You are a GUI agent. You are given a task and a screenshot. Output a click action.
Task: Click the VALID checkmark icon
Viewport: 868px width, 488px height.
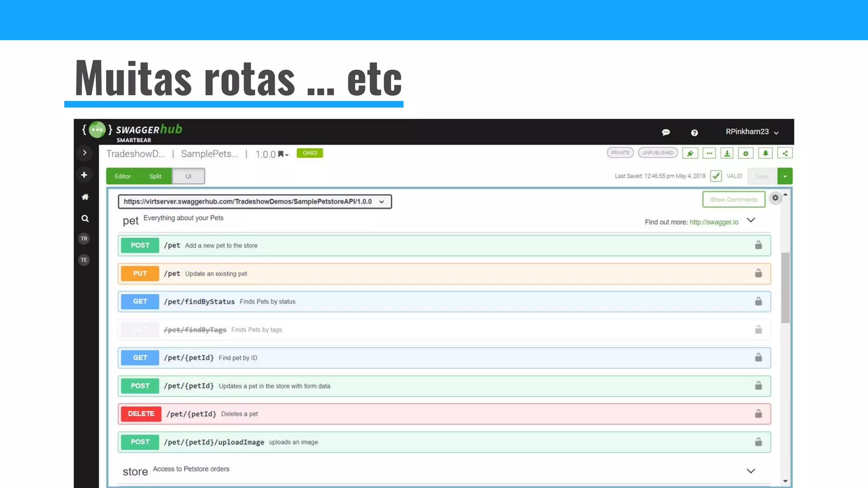click(716, 176)
